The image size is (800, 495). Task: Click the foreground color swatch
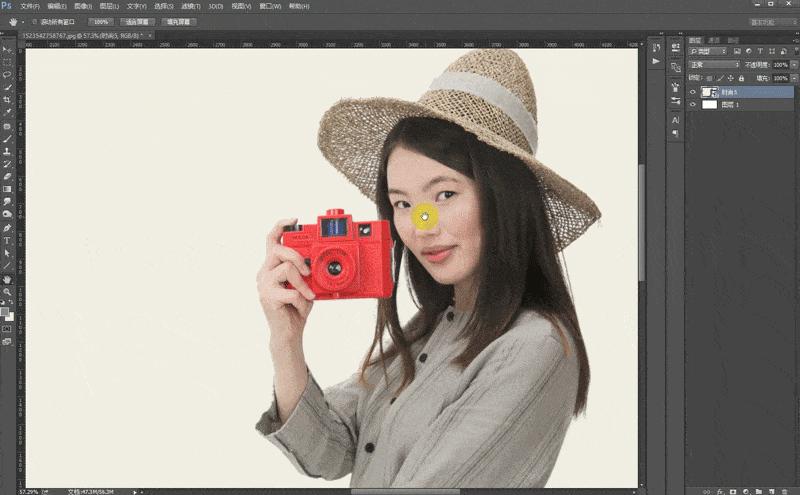click(5, 310)
